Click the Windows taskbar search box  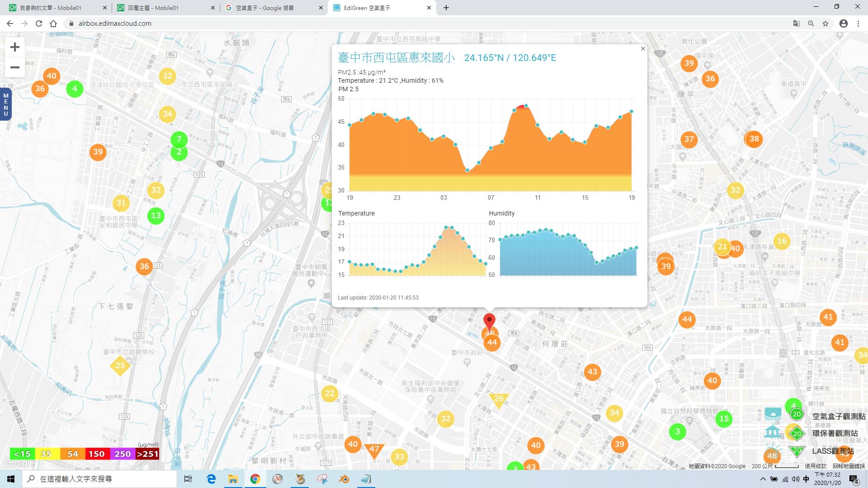99,479
